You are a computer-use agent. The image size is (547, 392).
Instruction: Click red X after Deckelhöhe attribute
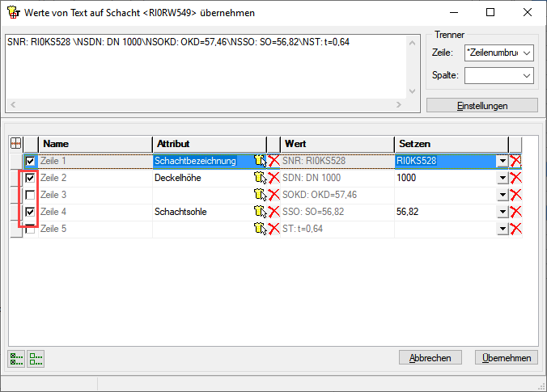tap(273, 178)
